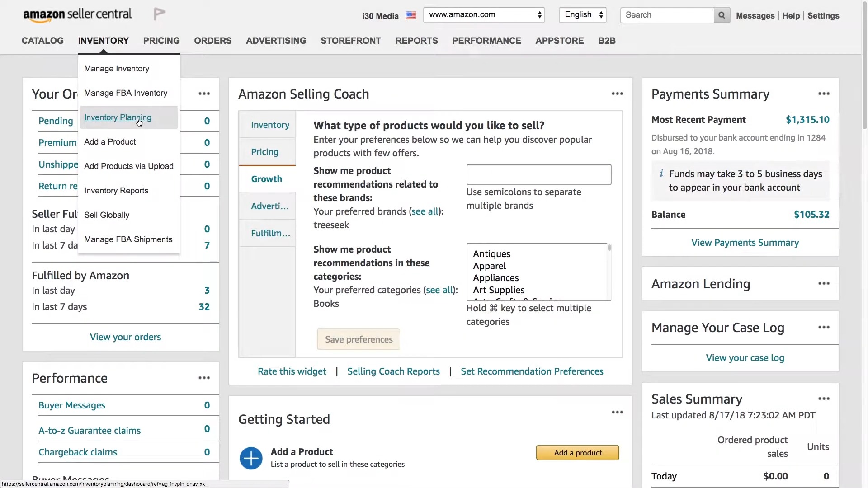Select Appliances in the categories list
The width and height of the screenshot is (868, 488).
point(495,278)
